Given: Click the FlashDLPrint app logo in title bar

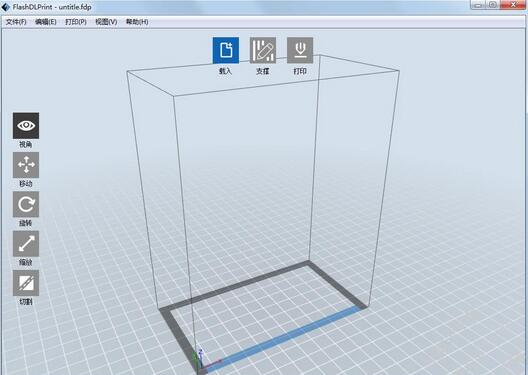Looking at the screenshot, I should (x=6, y=7).
